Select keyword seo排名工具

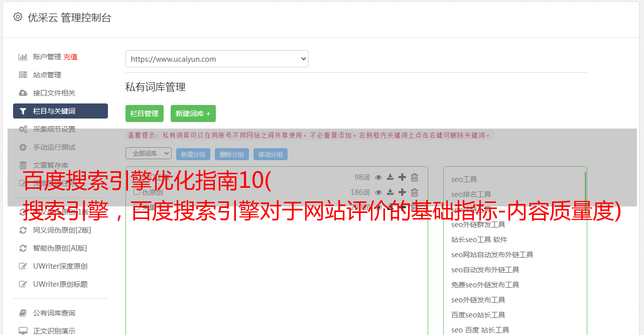pos(471,194)
